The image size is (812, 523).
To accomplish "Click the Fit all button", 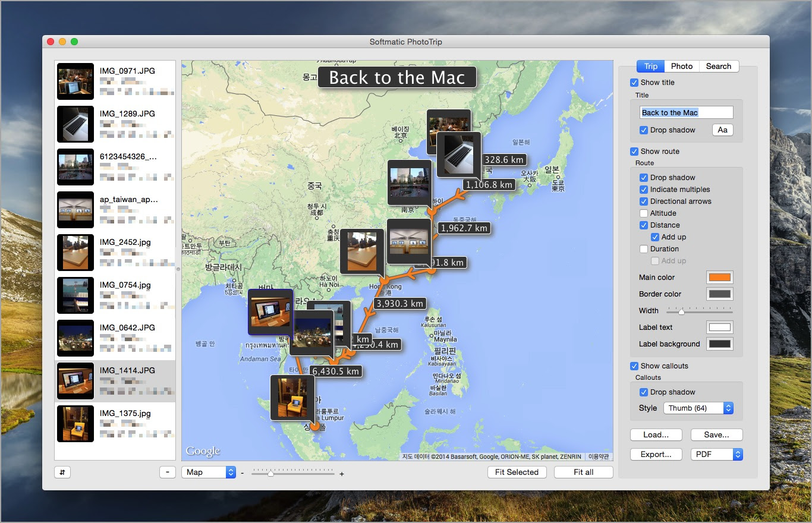I will (583, 472).
